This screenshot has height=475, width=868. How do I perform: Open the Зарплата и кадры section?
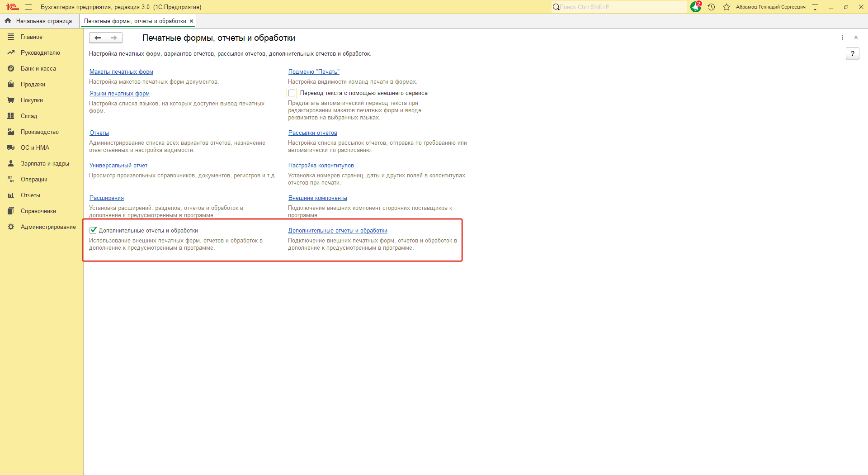pyautogui.click(x=45, y=163)
